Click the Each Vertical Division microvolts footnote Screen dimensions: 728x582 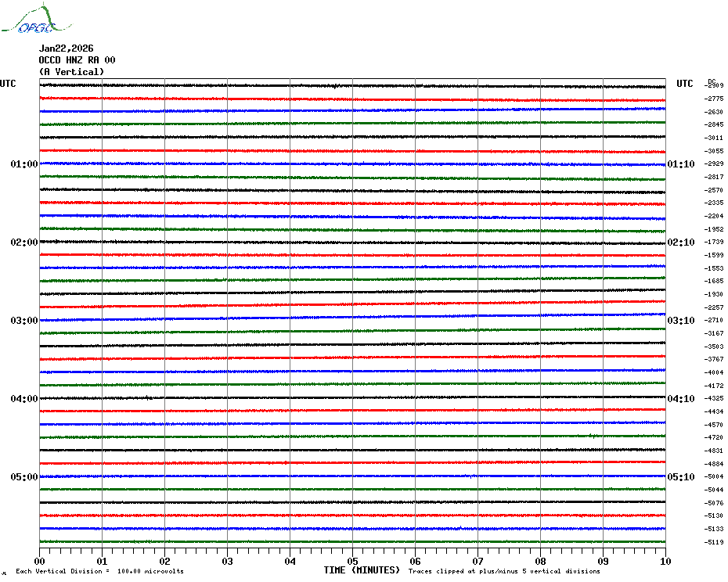click(x=99, y=572)
